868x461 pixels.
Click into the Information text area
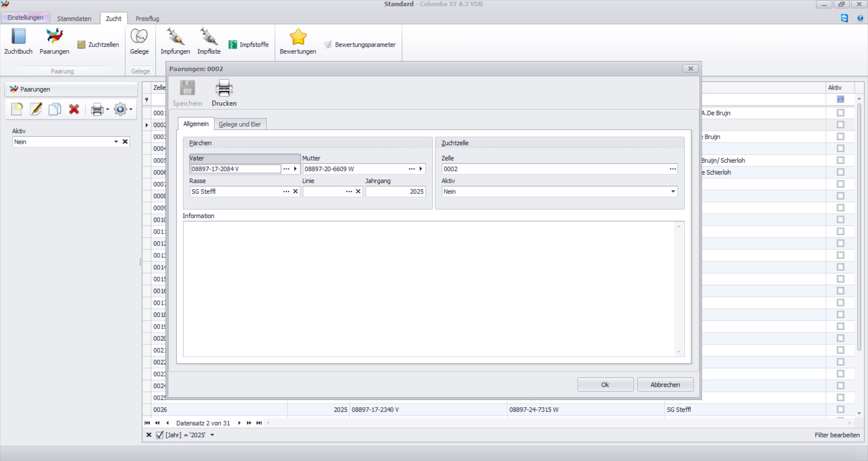tap(429, 289)
